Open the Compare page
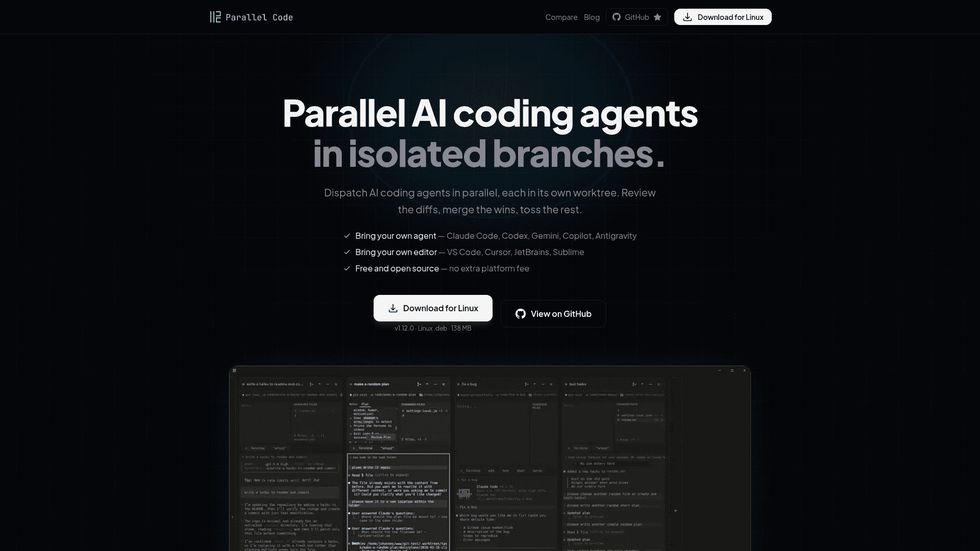The width and height of the screenshot is (980, 551). pos(561,17)
